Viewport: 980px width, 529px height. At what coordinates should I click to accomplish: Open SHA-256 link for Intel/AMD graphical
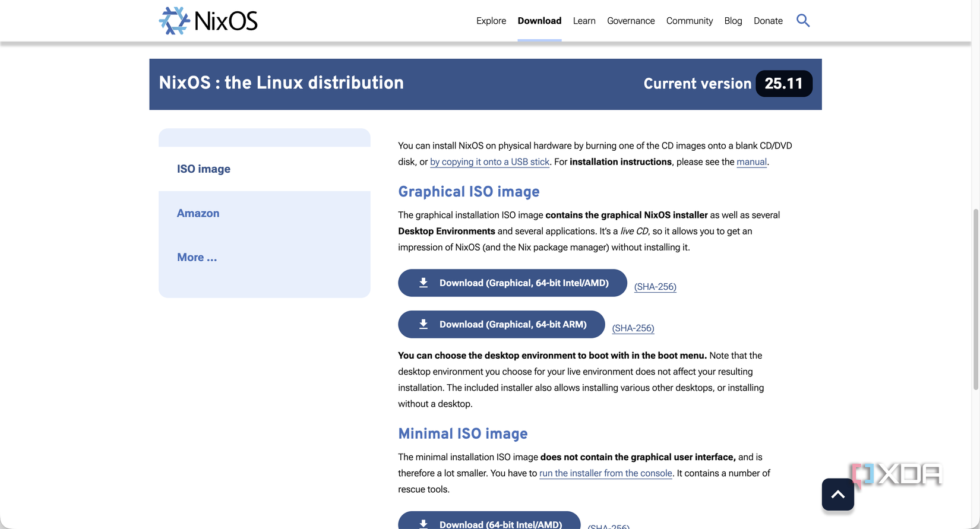(655, 287)
